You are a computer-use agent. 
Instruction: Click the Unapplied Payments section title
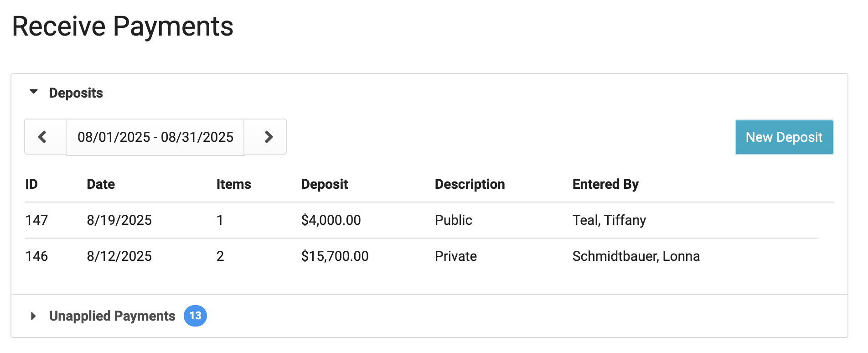[112, 316]
